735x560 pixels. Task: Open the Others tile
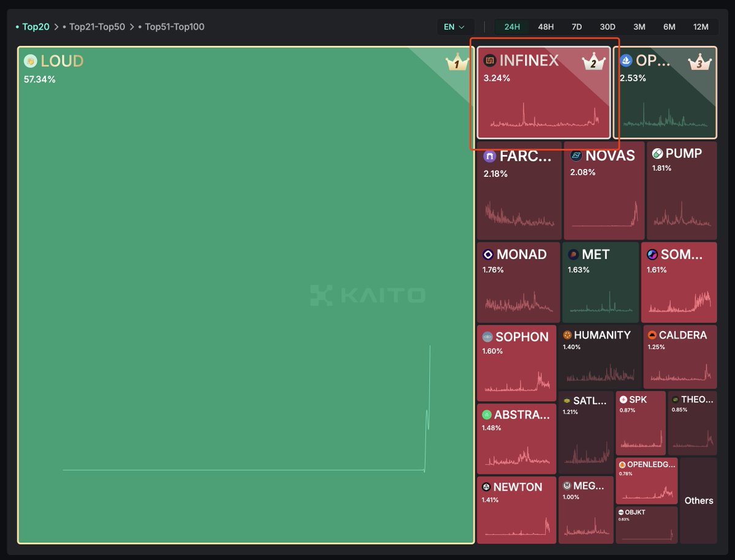point(699,501)
